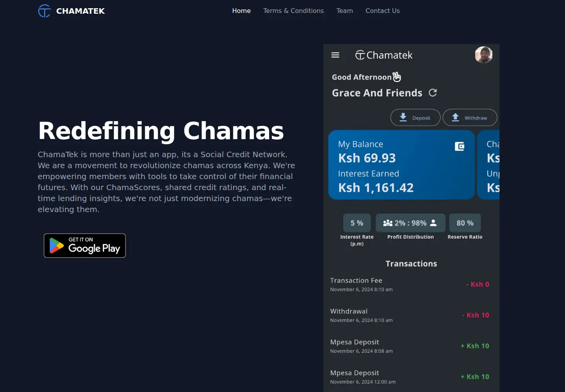This screenshot has height=392, width=565.
Task: Go to the Home nav link
Action: 241,11
